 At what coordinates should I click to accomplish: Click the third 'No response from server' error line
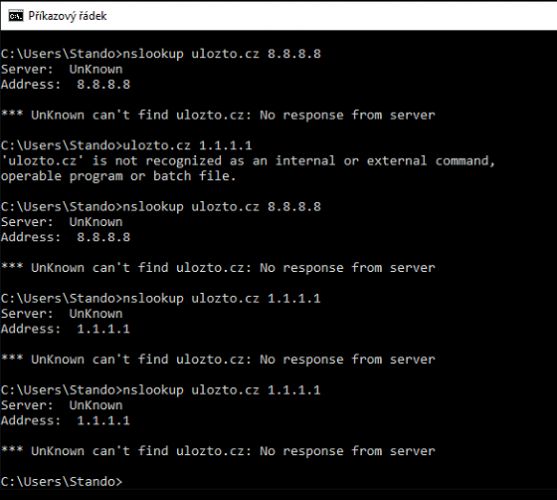coord(218,359)
